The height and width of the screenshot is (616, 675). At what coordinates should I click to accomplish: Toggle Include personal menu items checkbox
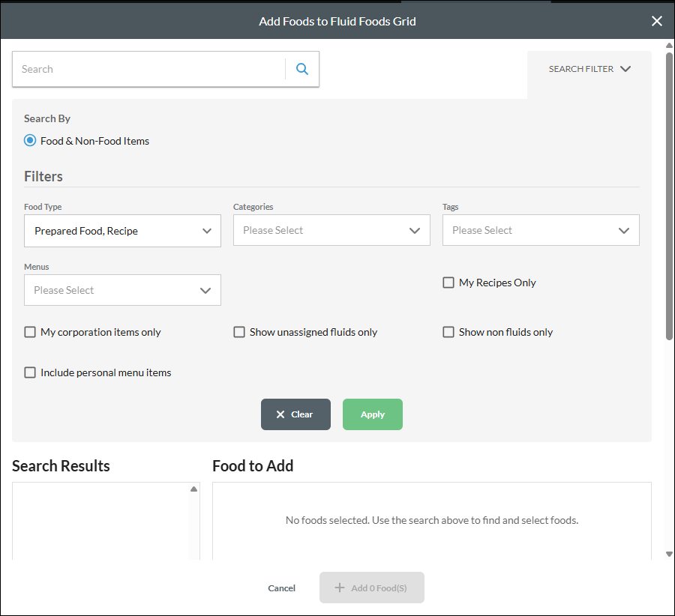tap(30, 372)
